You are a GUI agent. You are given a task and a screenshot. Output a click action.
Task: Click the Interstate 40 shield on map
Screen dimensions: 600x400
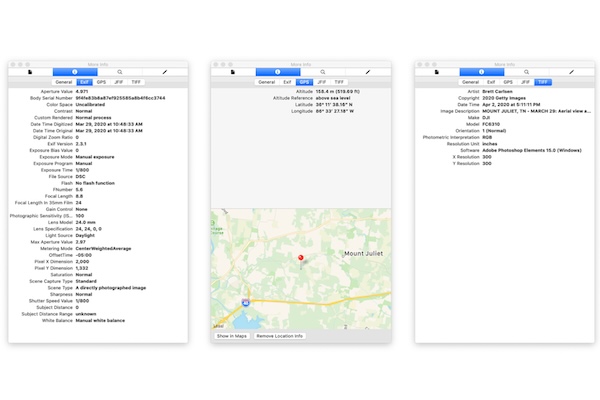pos(246,302)
